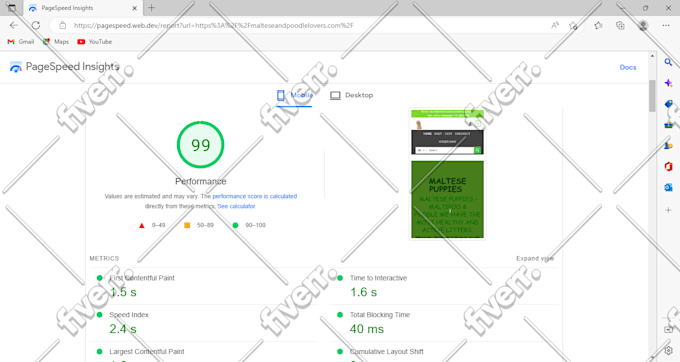Open sidebar Search icon
This screenshot has width=680, height=362.
coord(668,62)
